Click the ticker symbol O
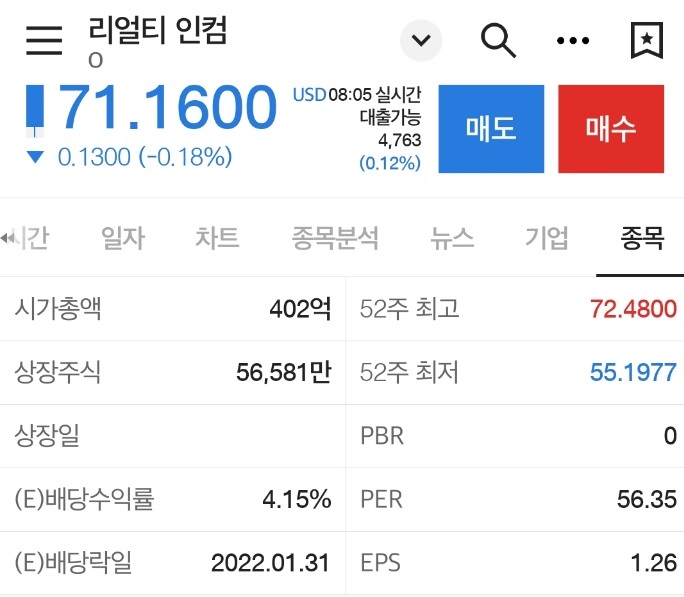Image resolution: width=684 pixels, height=597 pixels. [x=96, y=61]
